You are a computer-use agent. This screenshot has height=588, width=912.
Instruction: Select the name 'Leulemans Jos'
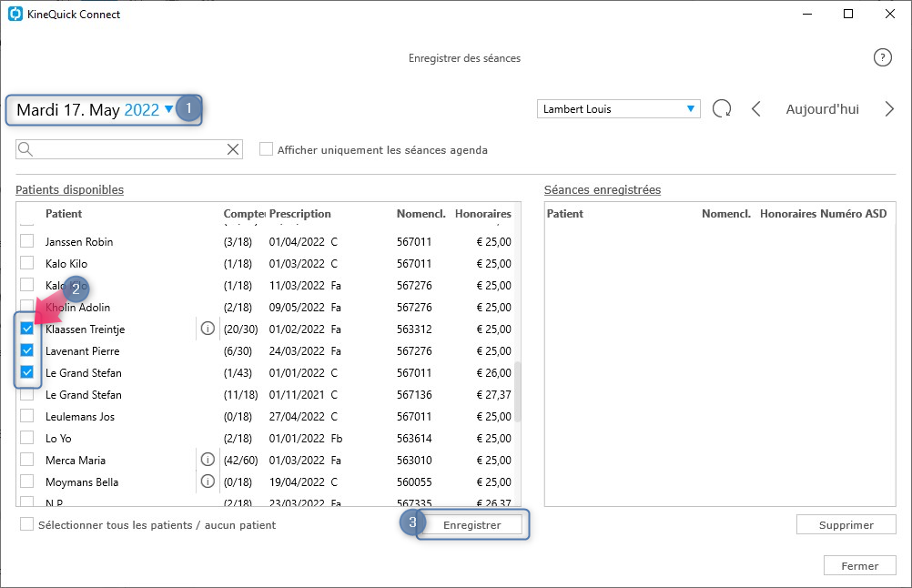coord(80,417)
